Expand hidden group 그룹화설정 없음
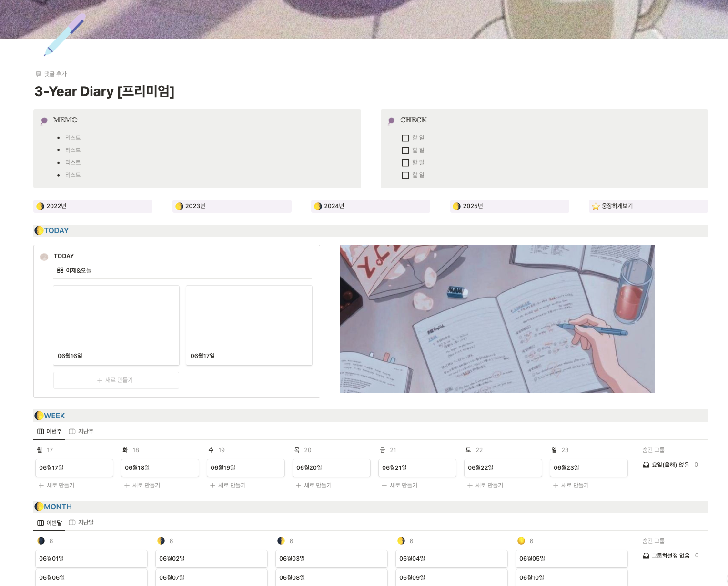The image size is (728, 586). [x=671, y=556]
